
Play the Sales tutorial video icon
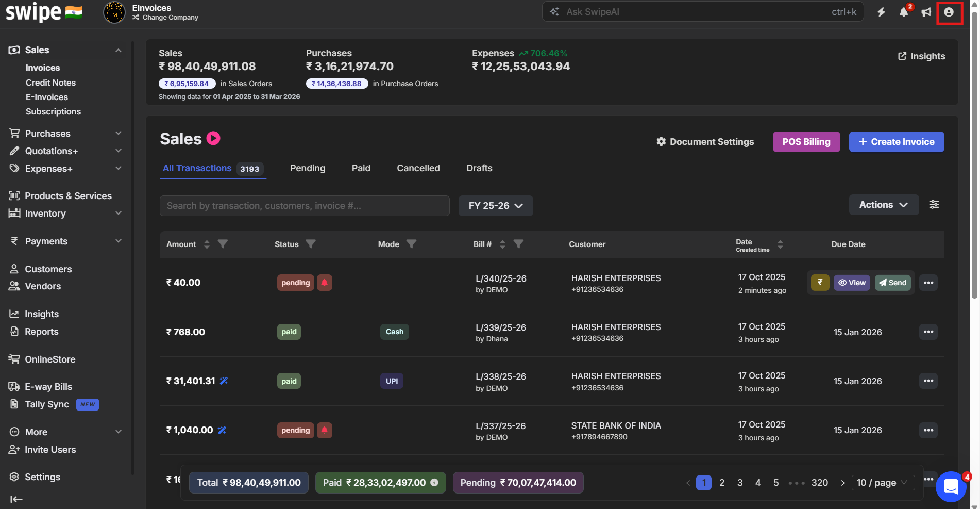click(213, 138)
